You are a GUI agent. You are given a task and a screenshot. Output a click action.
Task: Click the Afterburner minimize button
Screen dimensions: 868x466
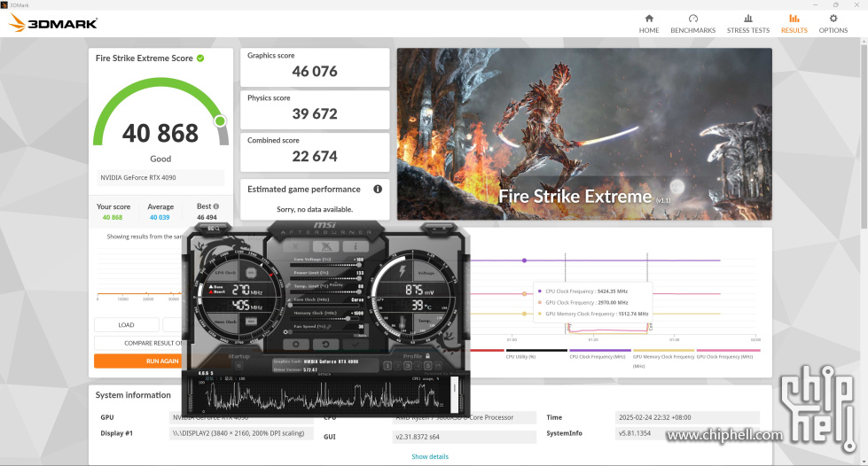click(x=434, y=229)
